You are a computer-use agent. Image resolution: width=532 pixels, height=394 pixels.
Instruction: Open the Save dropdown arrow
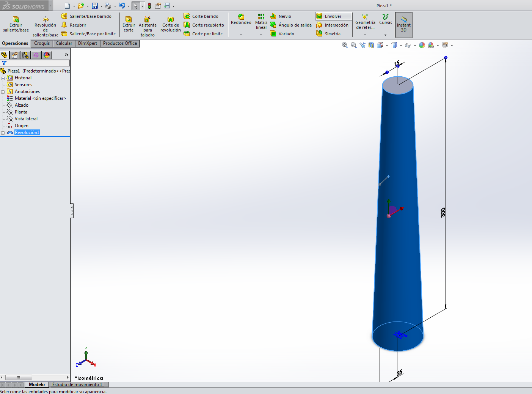coord(101,6)
